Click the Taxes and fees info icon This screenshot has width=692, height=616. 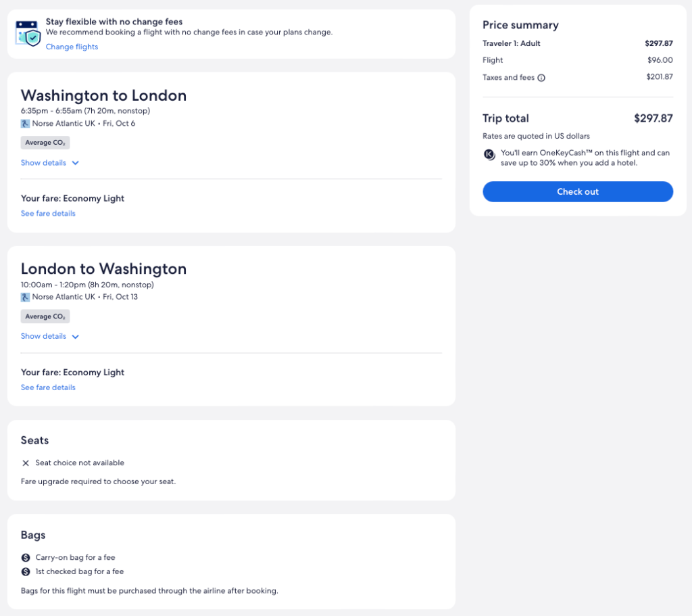tap(541, 78)
